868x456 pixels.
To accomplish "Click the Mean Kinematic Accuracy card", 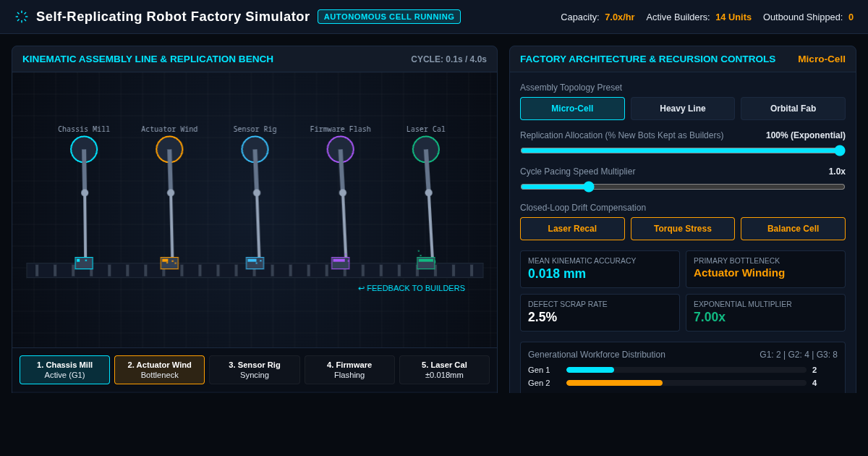I will [x=600, y=269].
